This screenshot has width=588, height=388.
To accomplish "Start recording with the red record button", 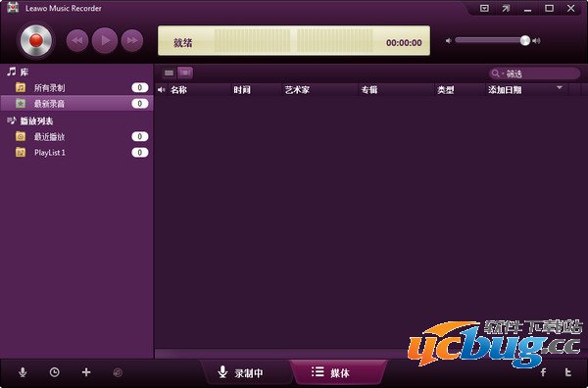I will click(35, 40).
